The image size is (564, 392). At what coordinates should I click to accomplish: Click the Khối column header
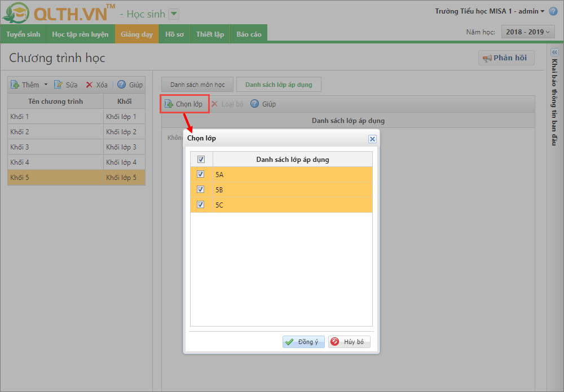(x=125, y=102)
